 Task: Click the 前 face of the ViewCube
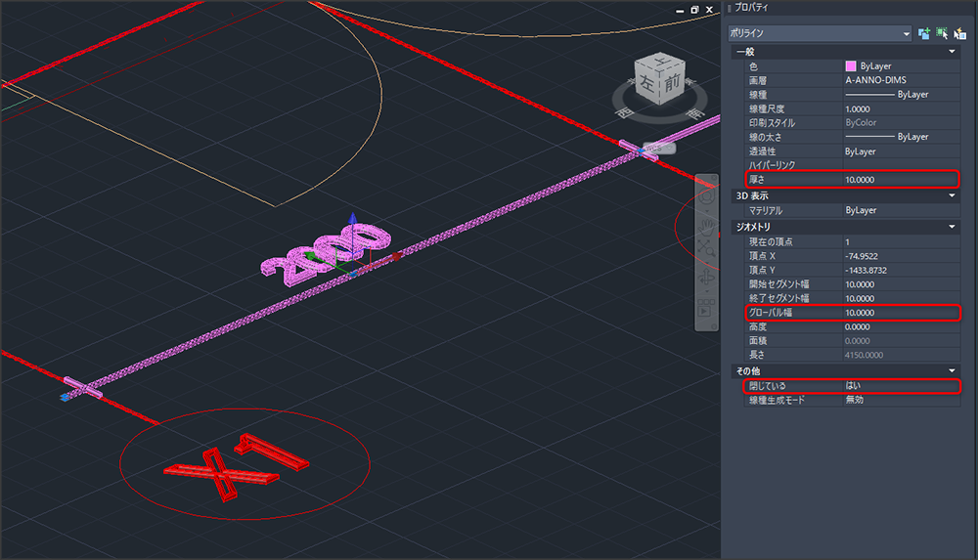[673, 82]
